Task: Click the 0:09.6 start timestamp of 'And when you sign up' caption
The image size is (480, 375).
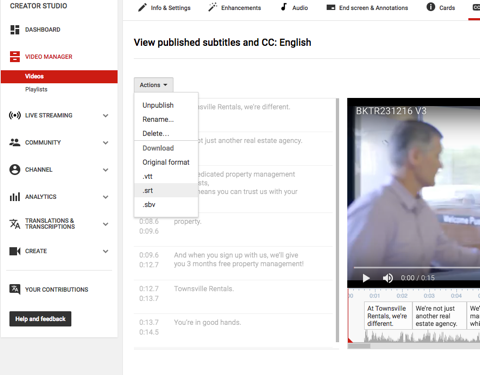Action: pyautogui.click(x=149, y=255)
